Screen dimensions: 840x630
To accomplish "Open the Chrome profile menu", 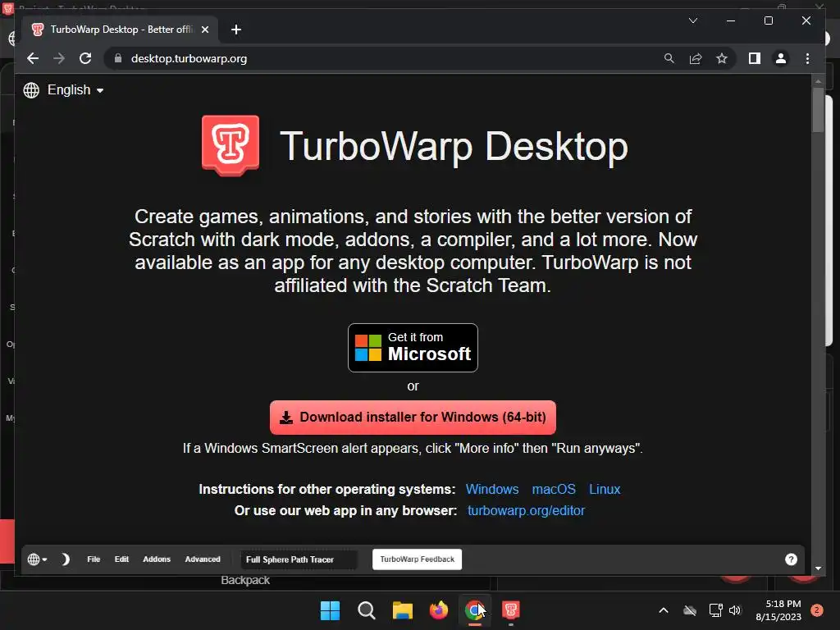I will click(x=781, y=58).
